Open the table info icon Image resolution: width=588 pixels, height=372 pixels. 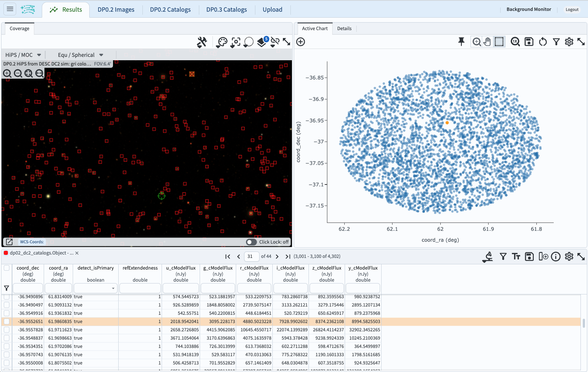[x=556, y=257]
